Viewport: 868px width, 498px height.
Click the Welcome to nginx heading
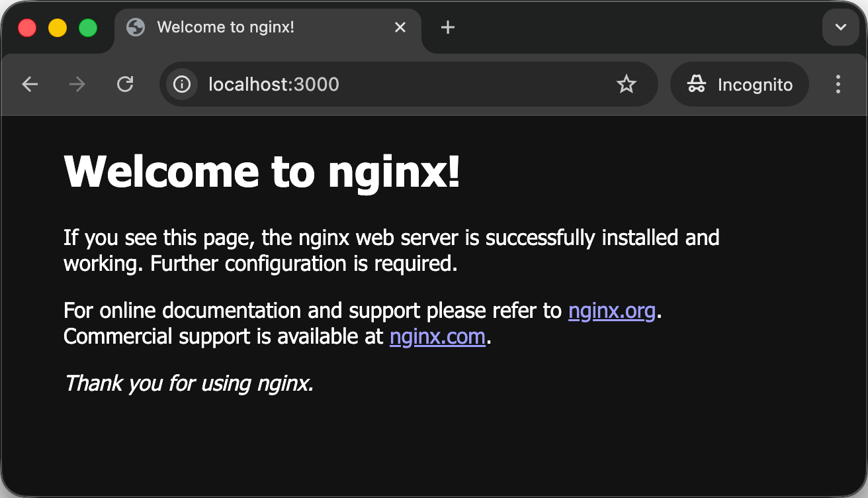point(262,172)
